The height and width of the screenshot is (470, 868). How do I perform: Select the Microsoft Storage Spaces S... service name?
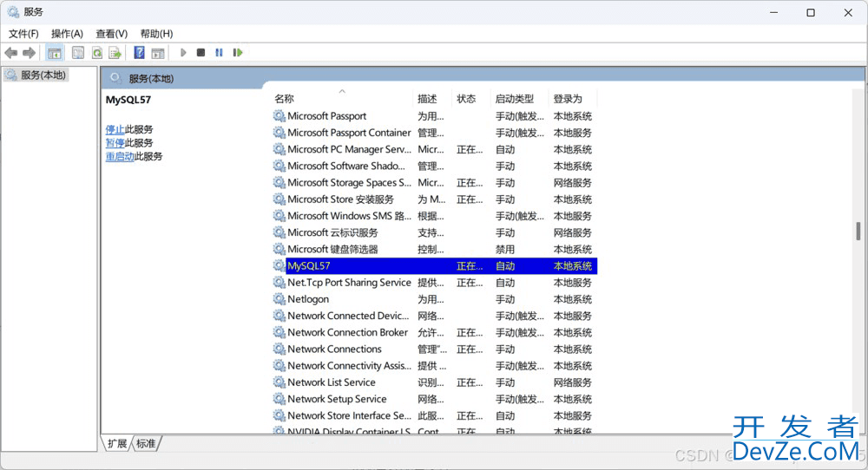pos(349,182)
